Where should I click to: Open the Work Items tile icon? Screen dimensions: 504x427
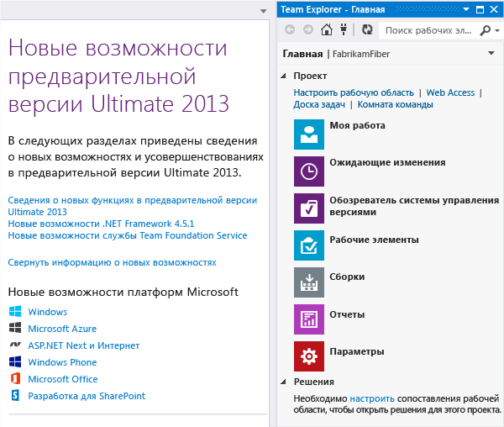[309, 245]
